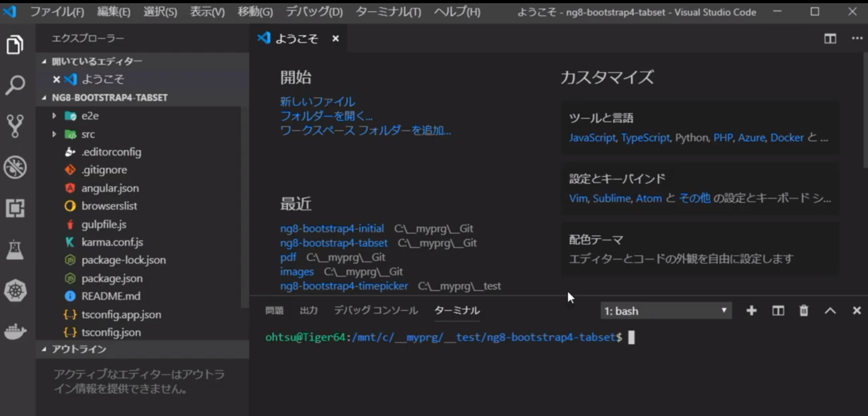Close the ようこそ editor tab
868x416 pixels.
[336, 39]
